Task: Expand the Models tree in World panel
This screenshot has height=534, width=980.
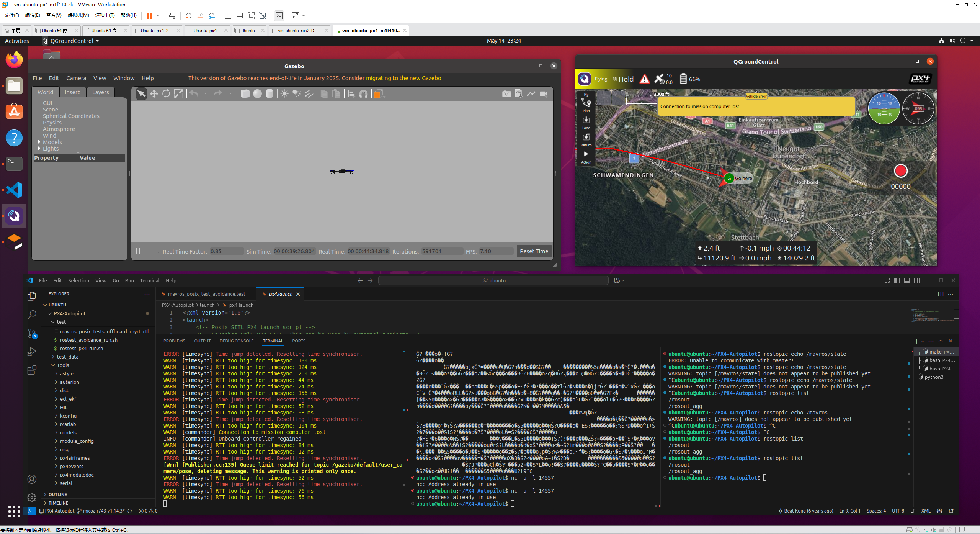Action: tap(39, 142)
